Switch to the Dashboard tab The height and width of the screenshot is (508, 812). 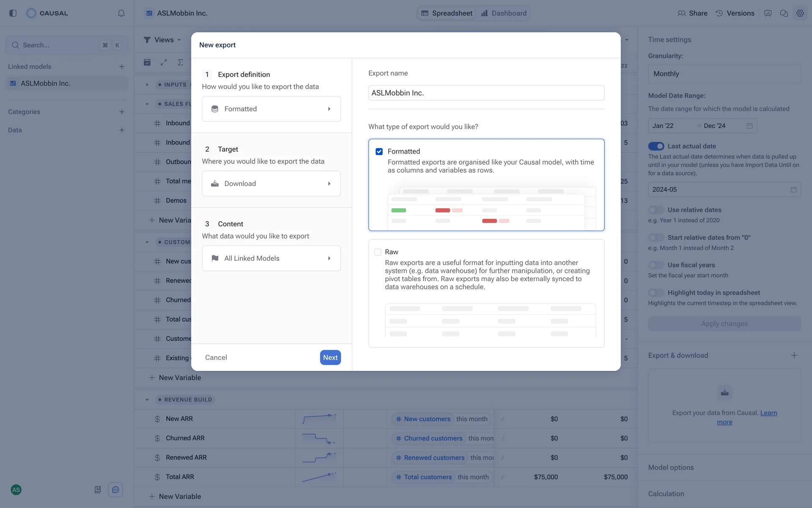coord(504,13)
